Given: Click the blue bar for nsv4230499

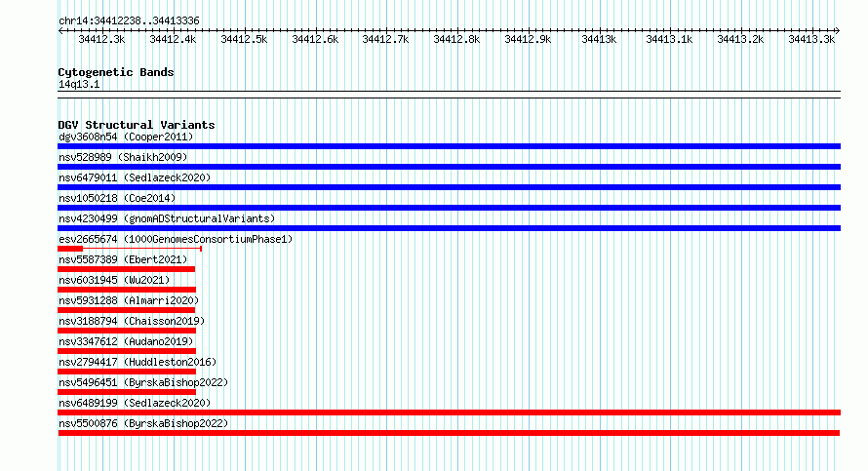Looking at the screenshot, I should tap(449, 228).
